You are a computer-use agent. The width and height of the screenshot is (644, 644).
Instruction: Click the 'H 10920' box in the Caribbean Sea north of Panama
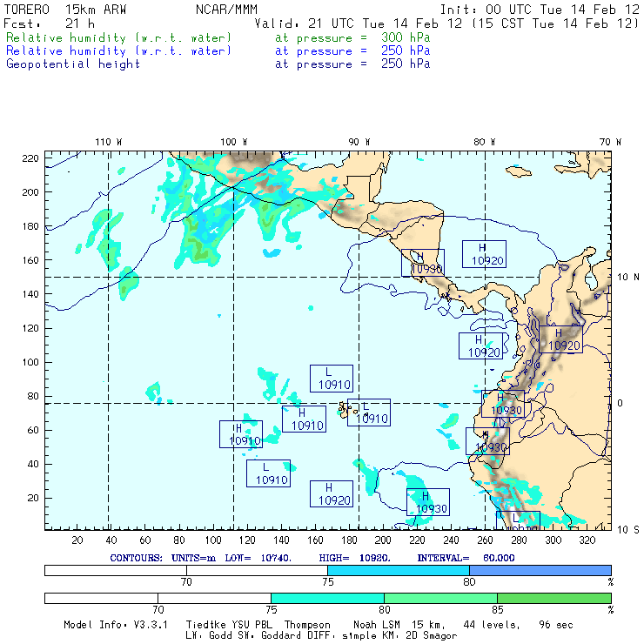click(484, 254)
